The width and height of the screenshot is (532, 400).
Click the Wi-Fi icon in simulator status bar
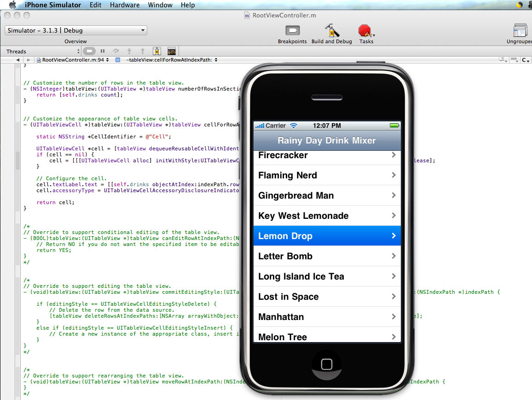click(294, 126)
